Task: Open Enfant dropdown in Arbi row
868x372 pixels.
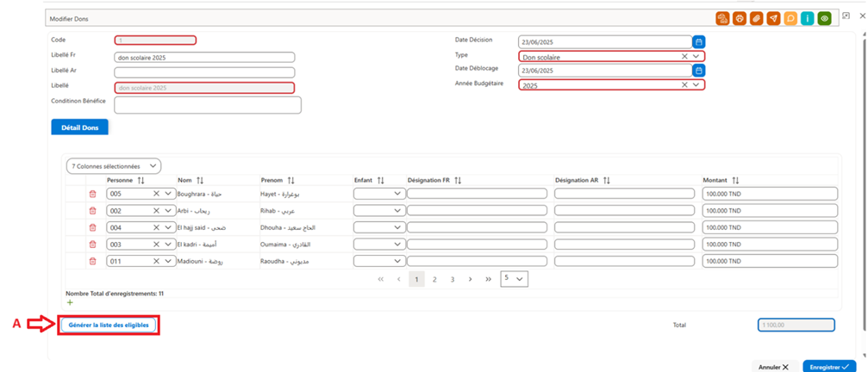Action: (378, 211)
